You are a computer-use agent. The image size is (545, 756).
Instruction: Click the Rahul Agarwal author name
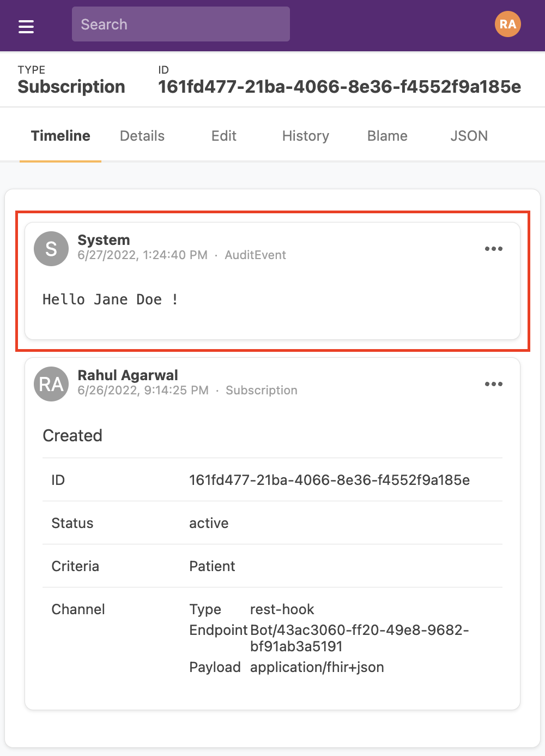[x=128, y=375]
